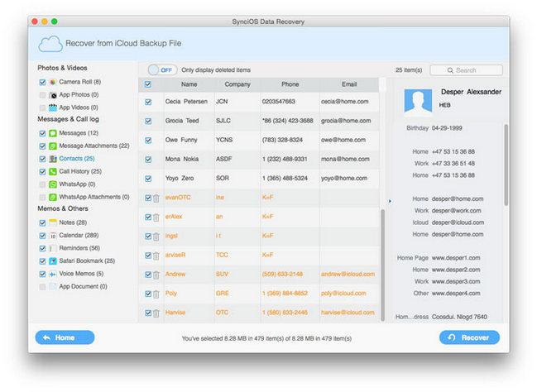The height and width of the screenshot is (392, 537).
Task: Uncheck the Cecia Petersen row checkbox
Action: pos(148,102)
